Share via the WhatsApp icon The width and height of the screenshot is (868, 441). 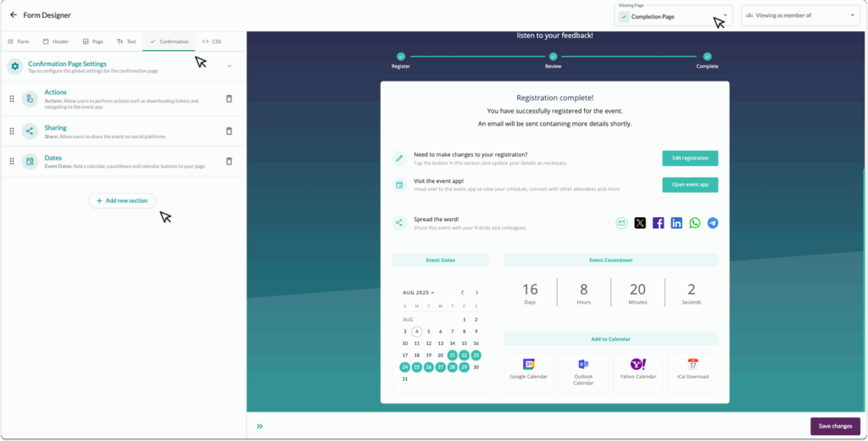[x=695, y=223]
